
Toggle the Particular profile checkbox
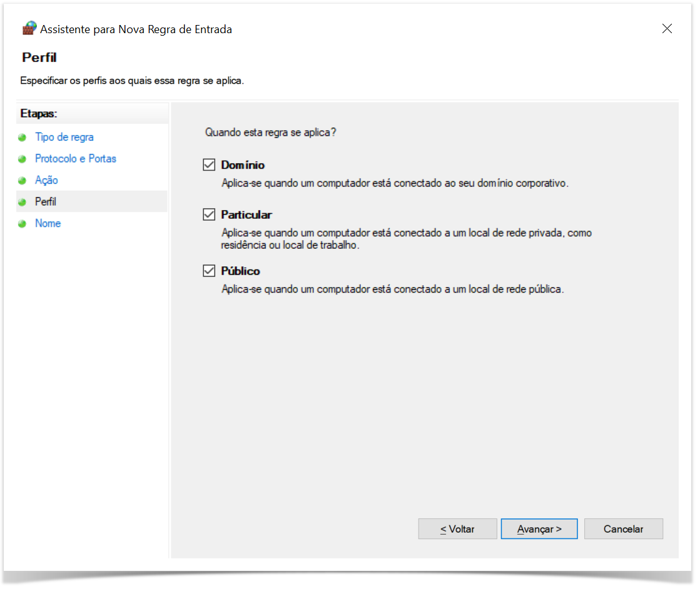click(209, 214)
